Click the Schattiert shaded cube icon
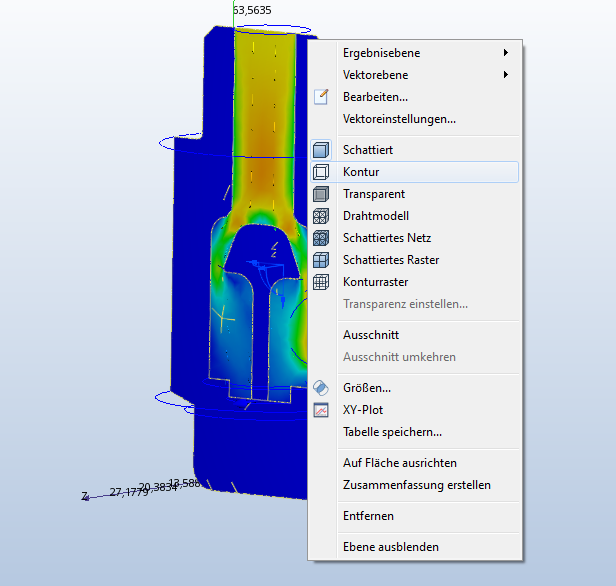 point(321,150)
